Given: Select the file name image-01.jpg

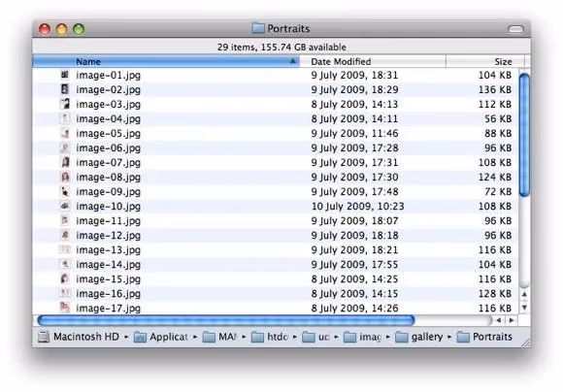Looking at the screenshot, I should click(x=108, y=76).
